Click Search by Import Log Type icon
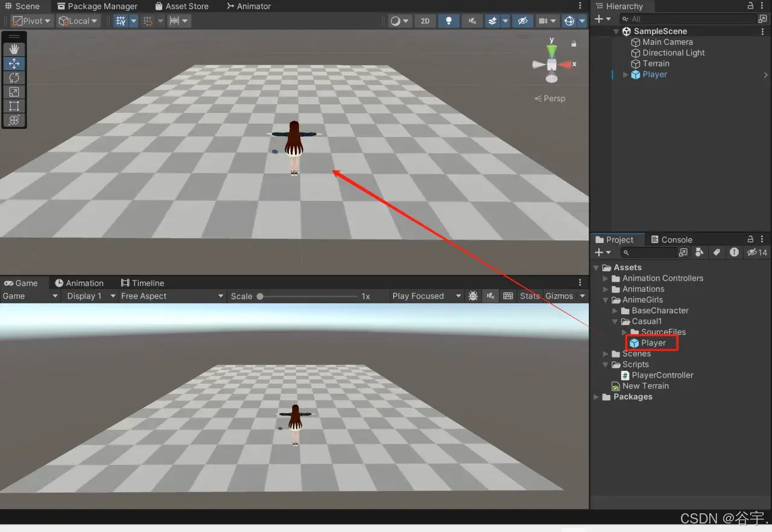This screenshot has width=772, height=532. pyautogui.click(x=734, y=253)
